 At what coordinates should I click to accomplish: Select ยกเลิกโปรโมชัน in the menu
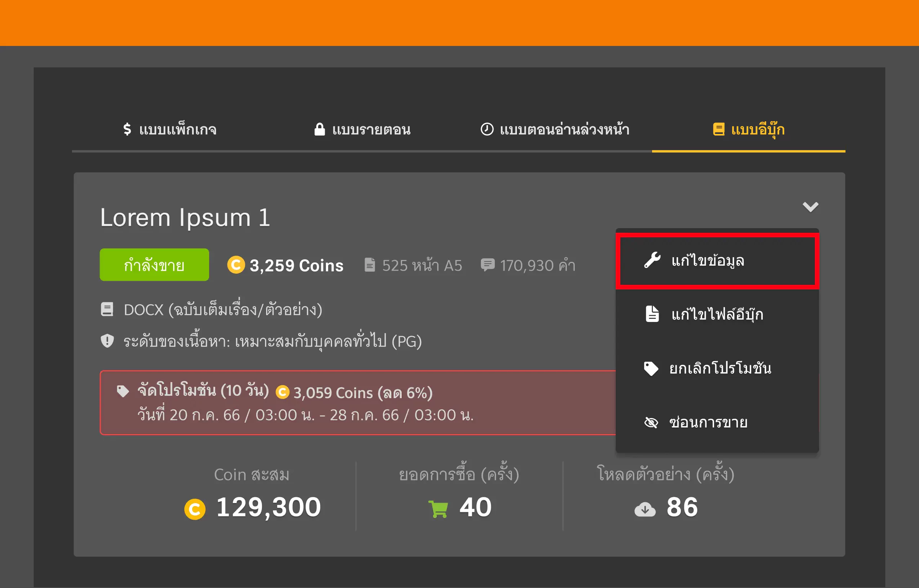717,368
